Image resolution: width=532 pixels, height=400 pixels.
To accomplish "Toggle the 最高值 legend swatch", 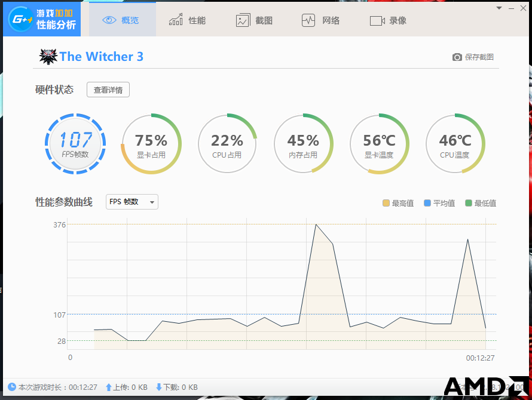I will click(386, 203).
